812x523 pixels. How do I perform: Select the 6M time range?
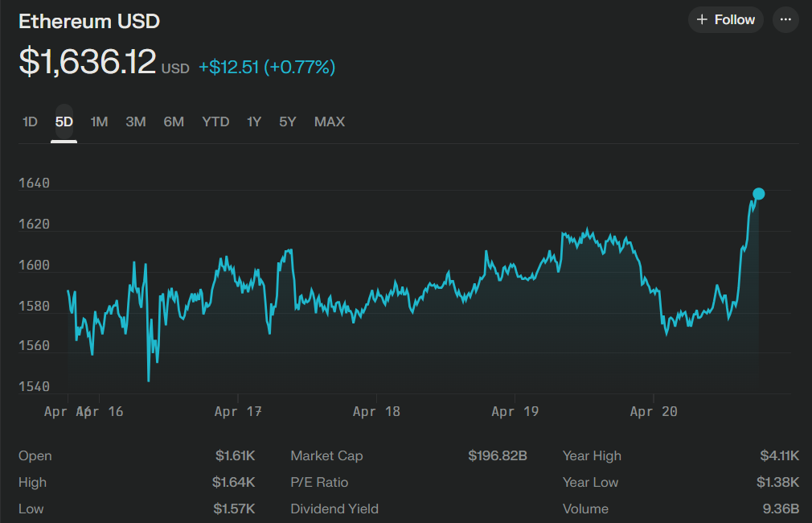pyautogui.click(x=174, y=122)
